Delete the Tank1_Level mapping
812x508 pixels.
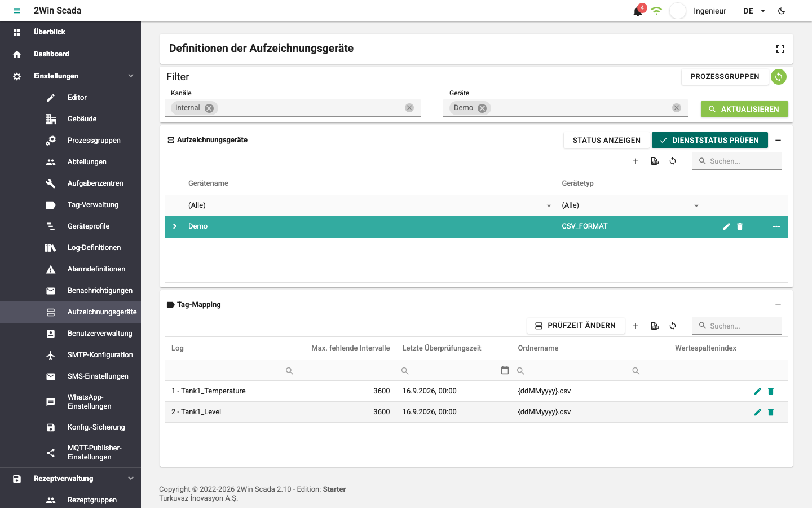coord(771,412)
